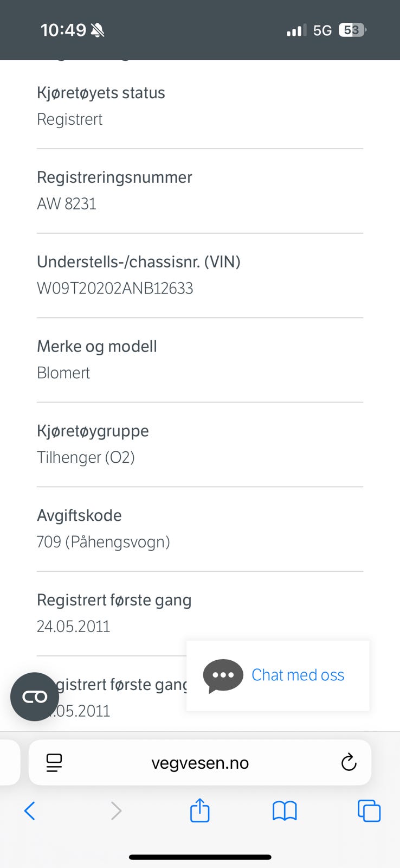Tap the vegvesen.no address field
The image size is (400, 868).
(x=200, y=763)
